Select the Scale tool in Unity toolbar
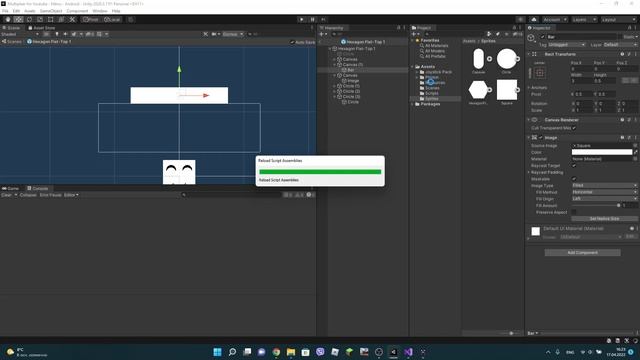Viewport: 640px width, 360px height. click(40, 20)
